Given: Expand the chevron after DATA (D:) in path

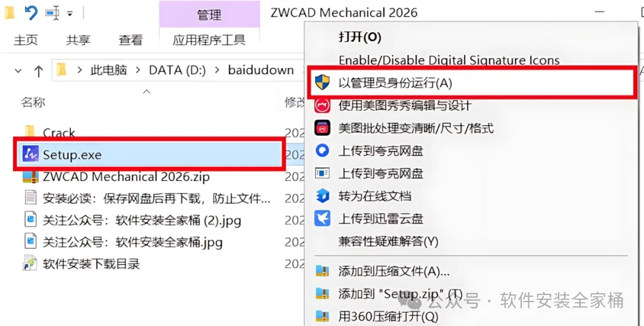Looking at the screenshot, I should pos(217,70).
